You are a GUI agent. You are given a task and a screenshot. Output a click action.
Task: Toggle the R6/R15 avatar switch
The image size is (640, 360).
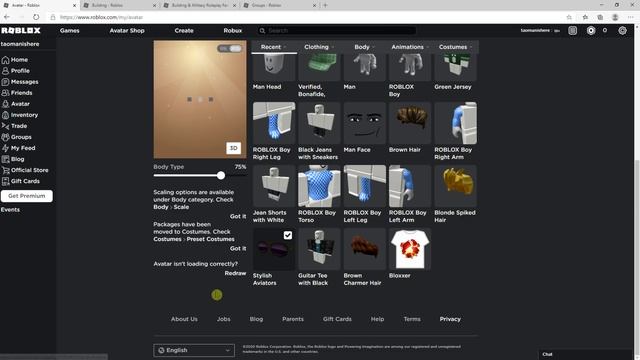pyautogui.click(x=230, y=49)
